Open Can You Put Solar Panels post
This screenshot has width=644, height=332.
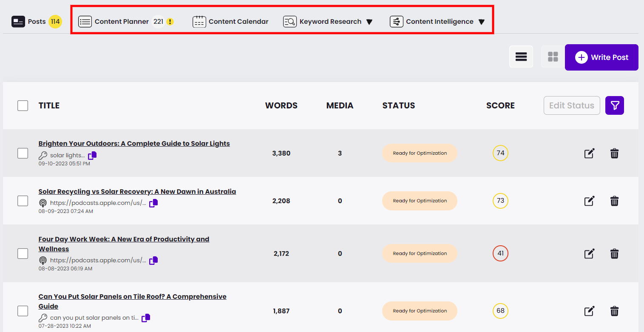[x=133, y=301]
